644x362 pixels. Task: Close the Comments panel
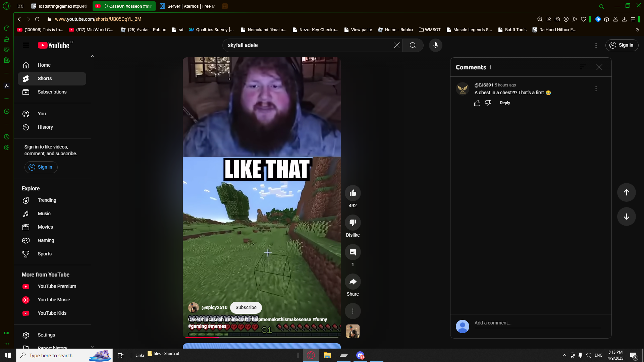click(x=599, y=67)
